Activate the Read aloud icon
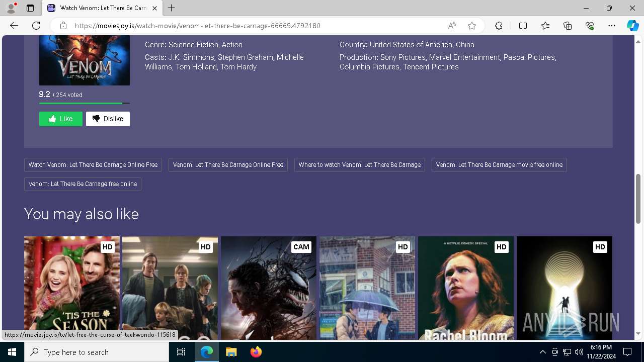Viewport: 644px width, 362px height. (452, 26)
